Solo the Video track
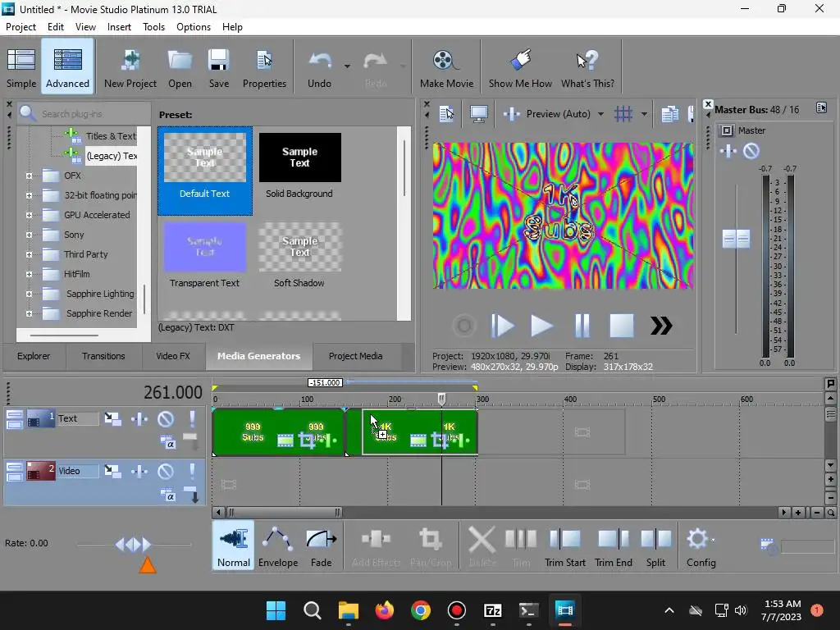The image size is (840, 630). pos(192,471)
